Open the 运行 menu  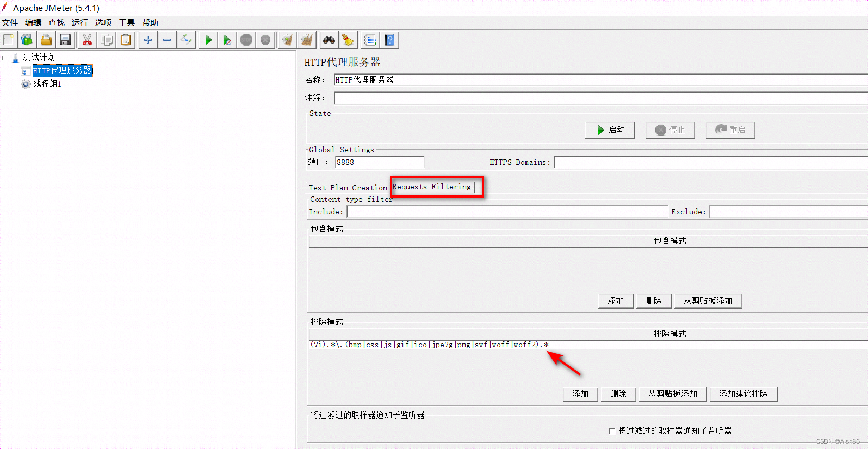coord(80,22)
